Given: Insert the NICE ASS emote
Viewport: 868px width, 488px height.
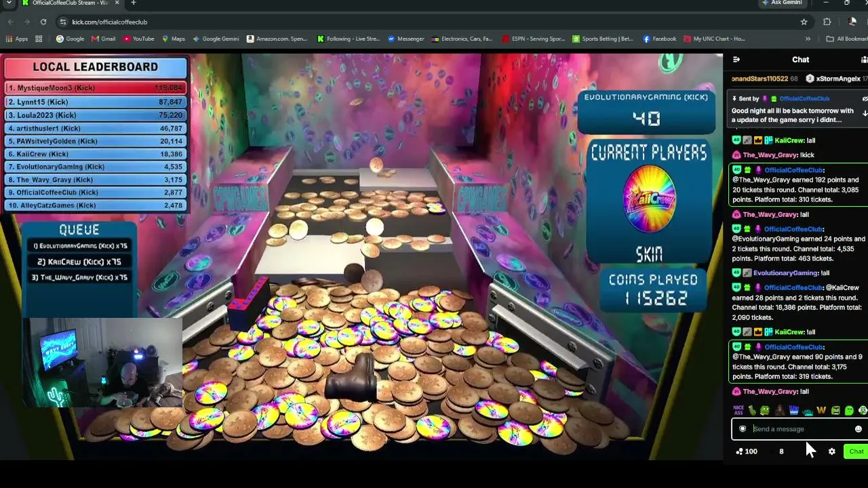Looking at the screenshot, I should (738, 410).
